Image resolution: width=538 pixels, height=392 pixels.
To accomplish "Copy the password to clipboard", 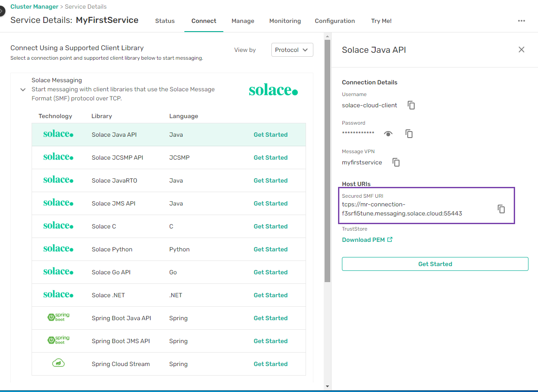I will click(409, 134).
